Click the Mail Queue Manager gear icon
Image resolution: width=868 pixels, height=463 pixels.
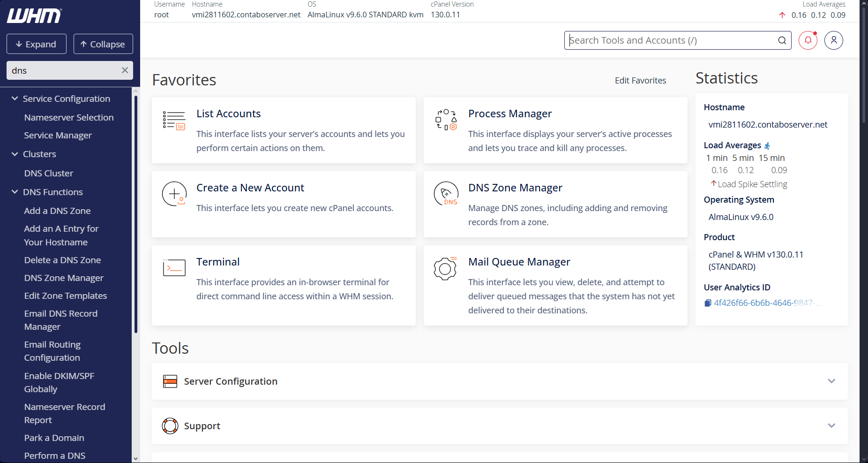(x=446, y=268)
